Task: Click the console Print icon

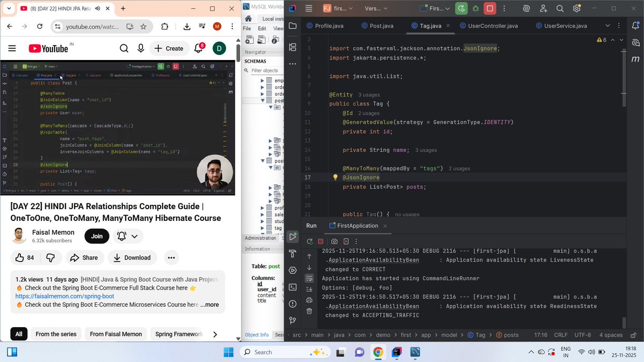Action: point(309,300)
